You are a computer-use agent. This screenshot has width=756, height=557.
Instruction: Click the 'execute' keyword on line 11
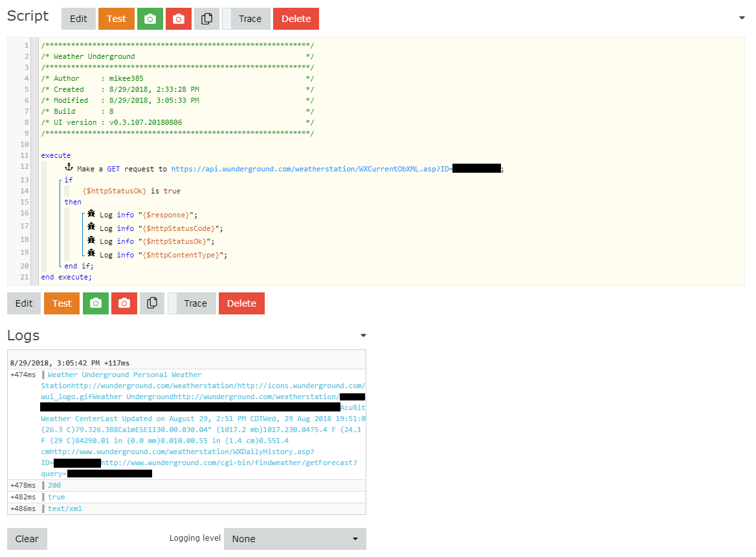point(56,156)
